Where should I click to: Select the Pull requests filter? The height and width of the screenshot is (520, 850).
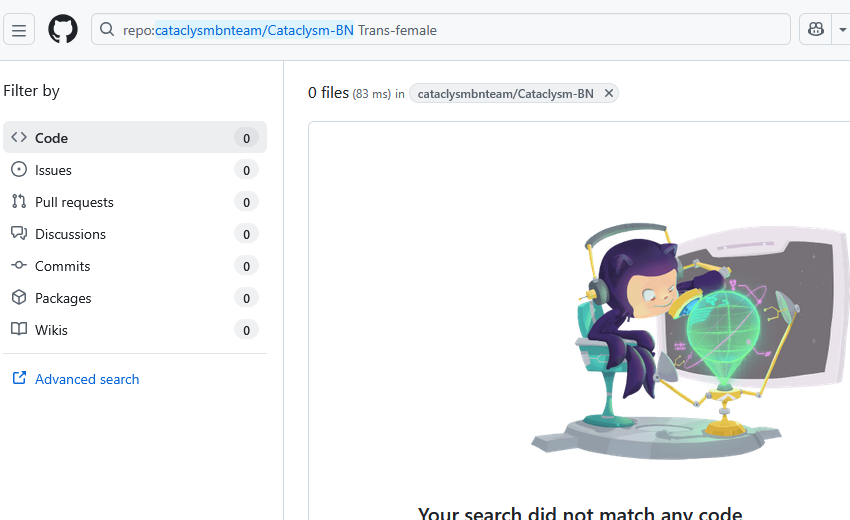click(x=135, y=202)
